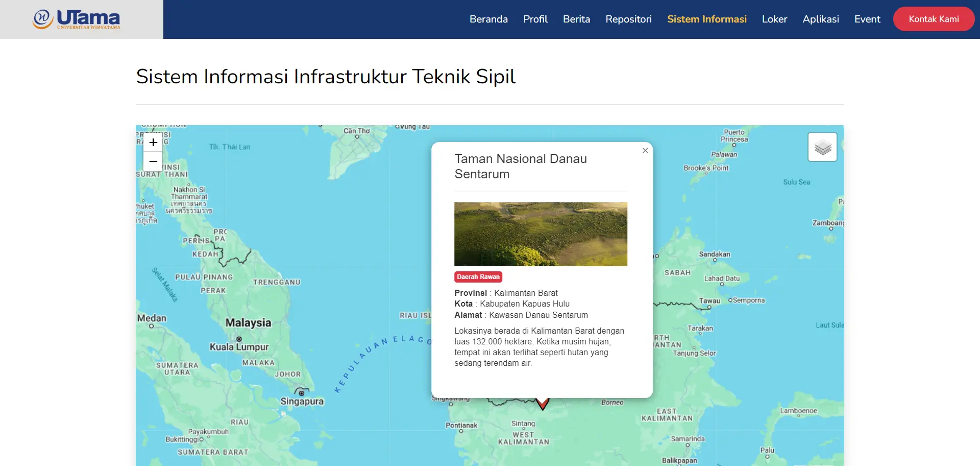Zoom out on the map
Image resolution: width=980 pixels, height=466 pixels.
(153, 161)
